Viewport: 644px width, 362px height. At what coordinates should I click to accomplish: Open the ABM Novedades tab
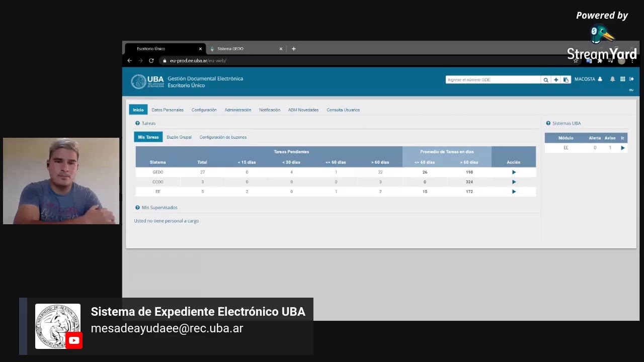(x=303, y=110)
